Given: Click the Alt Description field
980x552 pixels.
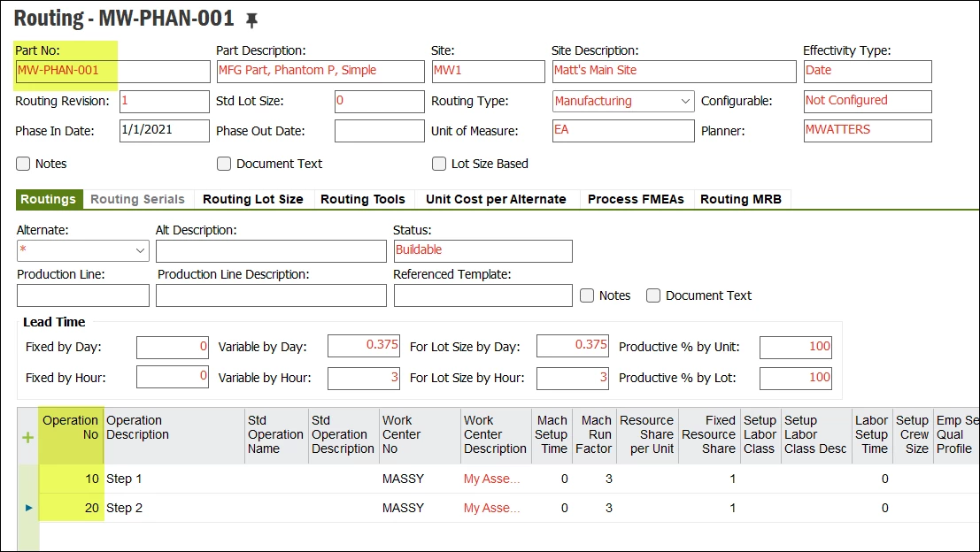Looking at the screenshot, I should point(271,251).
